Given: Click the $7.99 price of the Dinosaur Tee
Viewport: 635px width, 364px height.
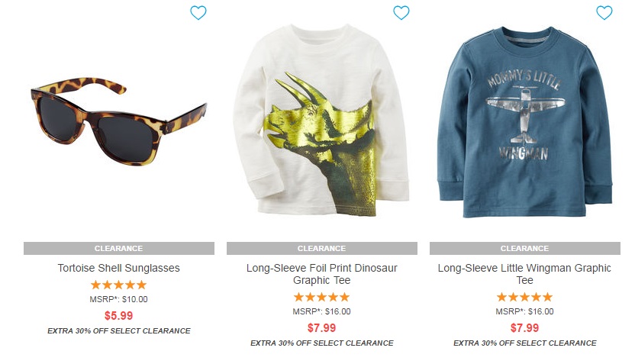Looking at the screenshot, I should pos(321,328).
